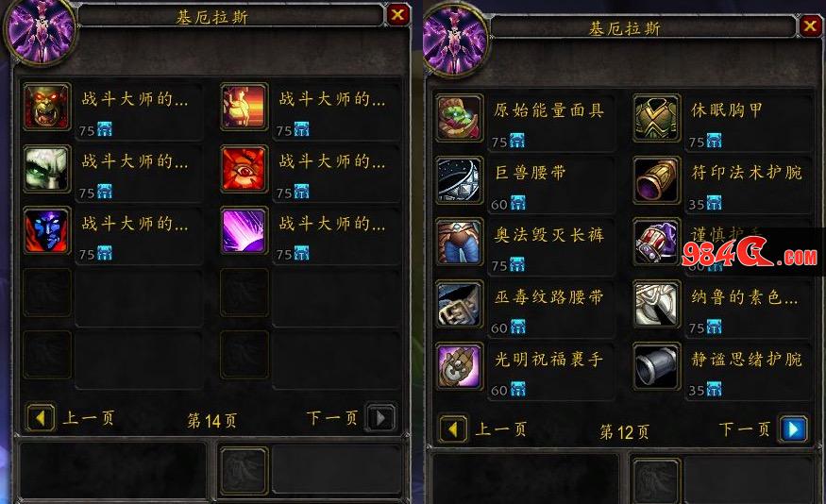Click the 巫毒纹路腰带 belt icon
This screenshot has height=504, width=826.
click(x=460, y=305)
